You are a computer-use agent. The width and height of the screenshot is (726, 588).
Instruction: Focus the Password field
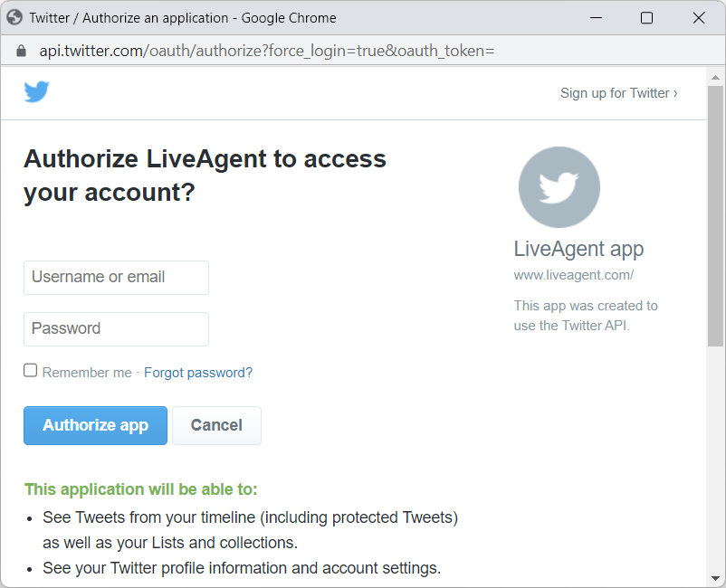coord(116,329)
